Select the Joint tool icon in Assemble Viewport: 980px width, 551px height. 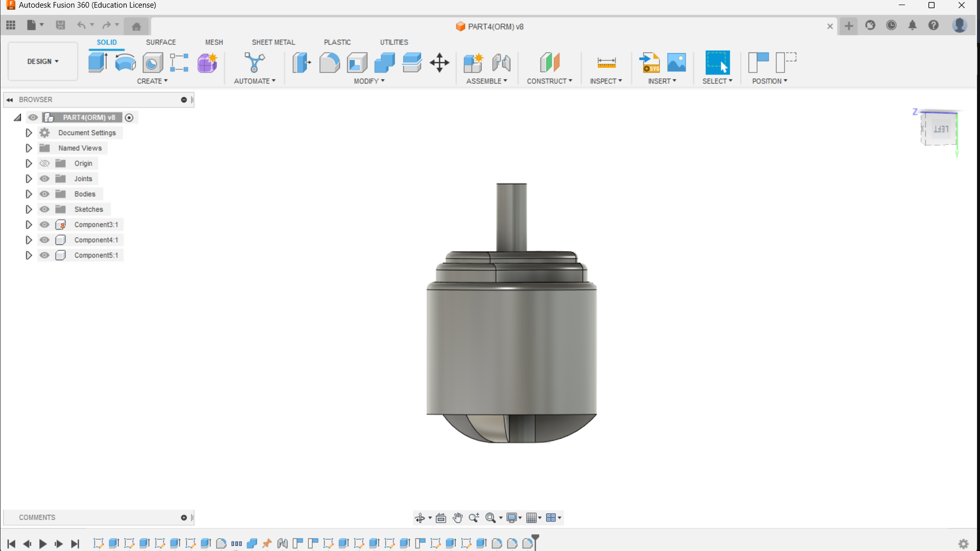[501, 62]
